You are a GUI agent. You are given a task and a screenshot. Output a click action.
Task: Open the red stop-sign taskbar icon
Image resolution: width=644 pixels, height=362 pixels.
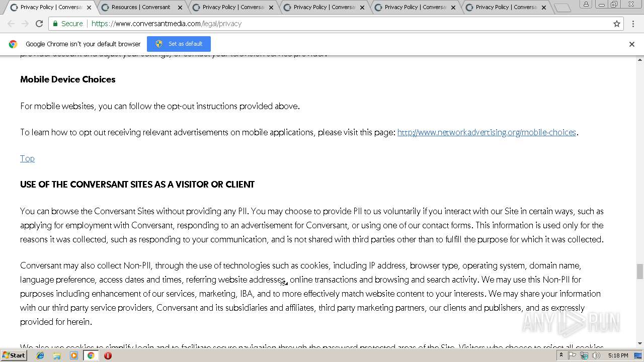pos(108,355)
